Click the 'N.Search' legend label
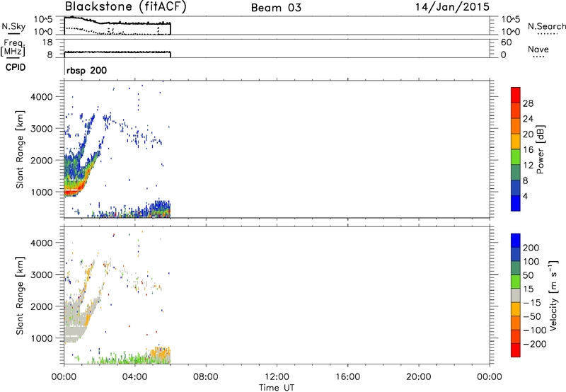The height and width of the screenshot is (392, 566). coord(546,26)
